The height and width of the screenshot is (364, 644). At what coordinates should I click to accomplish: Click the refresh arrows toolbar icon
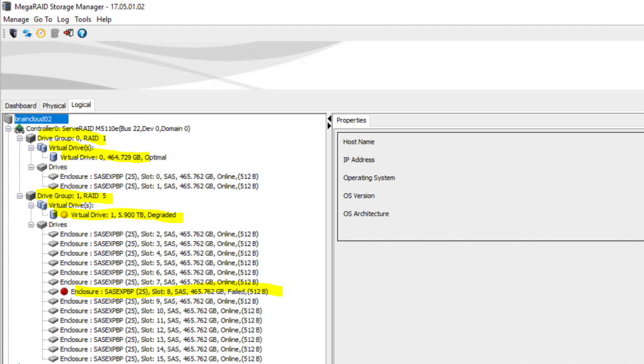pos(27,33)
